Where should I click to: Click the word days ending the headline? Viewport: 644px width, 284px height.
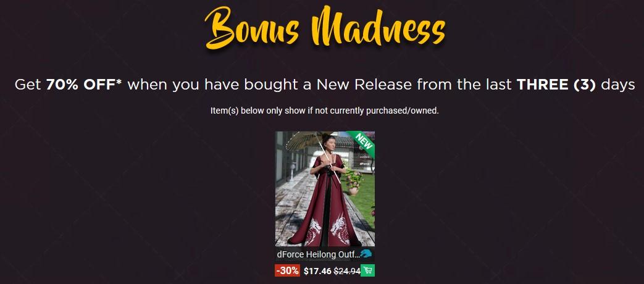pyautogui.click(x=618, y=85)
